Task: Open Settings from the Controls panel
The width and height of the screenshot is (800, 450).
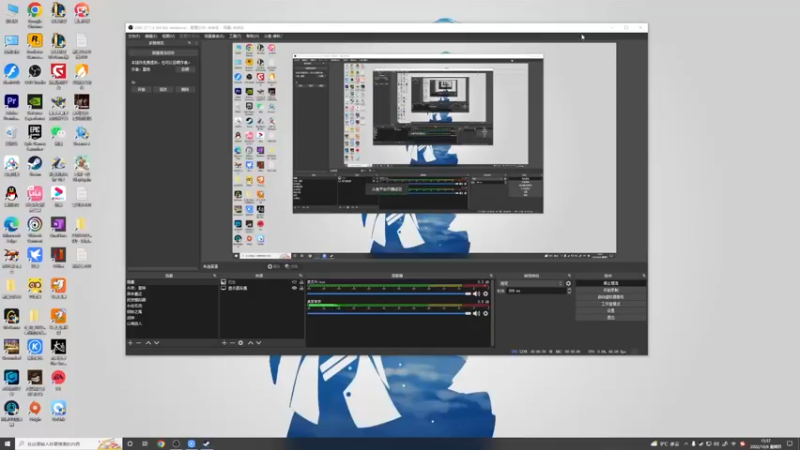Action: (611, 311)
